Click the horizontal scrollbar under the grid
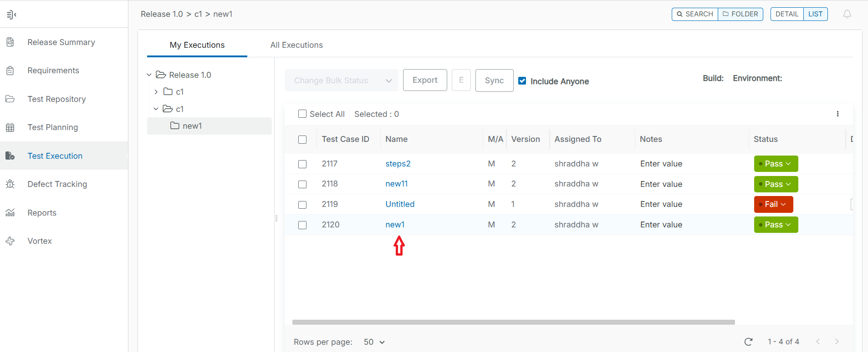Viewport: 868px width, 352px height. [513, 322]
